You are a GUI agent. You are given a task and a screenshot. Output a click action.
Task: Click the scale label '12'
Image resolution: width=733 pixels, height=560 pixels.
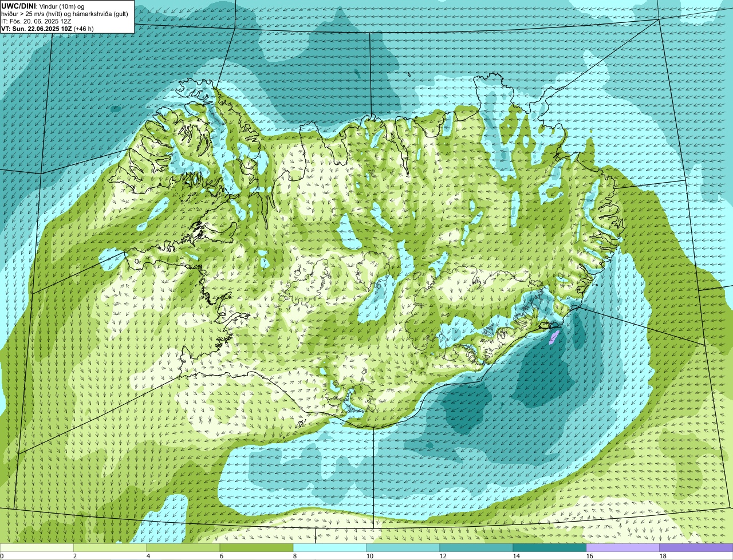(443, 556)
